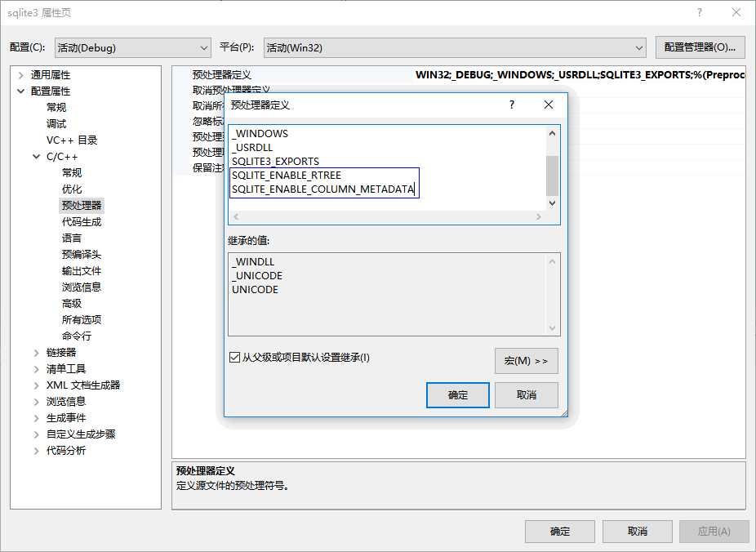Click the vertical scrollbar thumb in definitions box
Image resolution: width=756 pixels, height=552 pixels.
(x=552, y=176)
